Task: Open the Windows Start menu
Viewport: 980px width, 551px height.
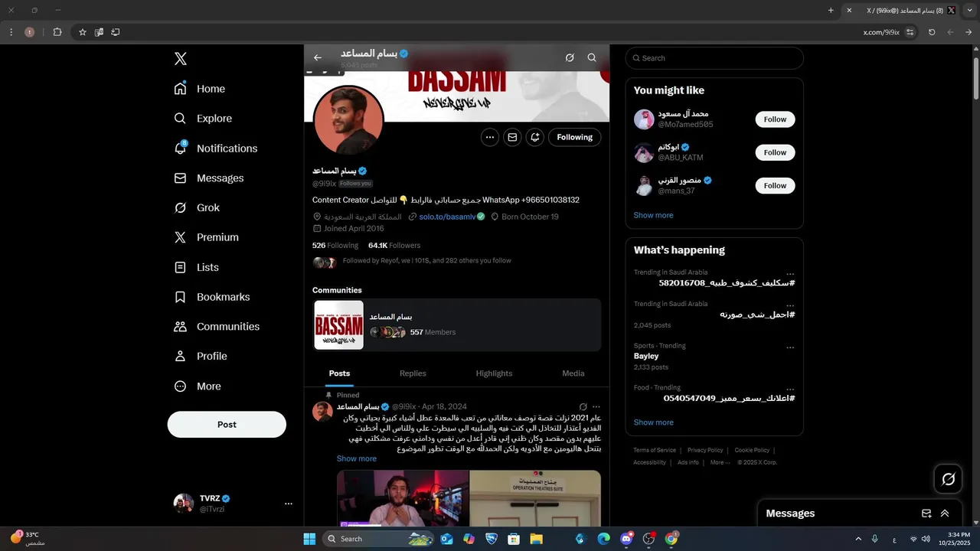Action: 309,539
